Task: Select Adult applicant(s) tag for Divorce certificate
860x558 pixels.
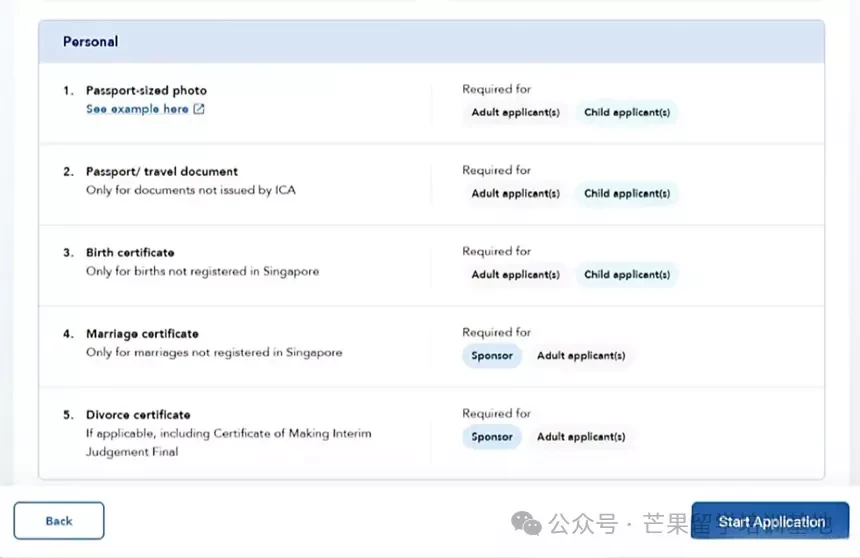Action: [x=581, y=437]
